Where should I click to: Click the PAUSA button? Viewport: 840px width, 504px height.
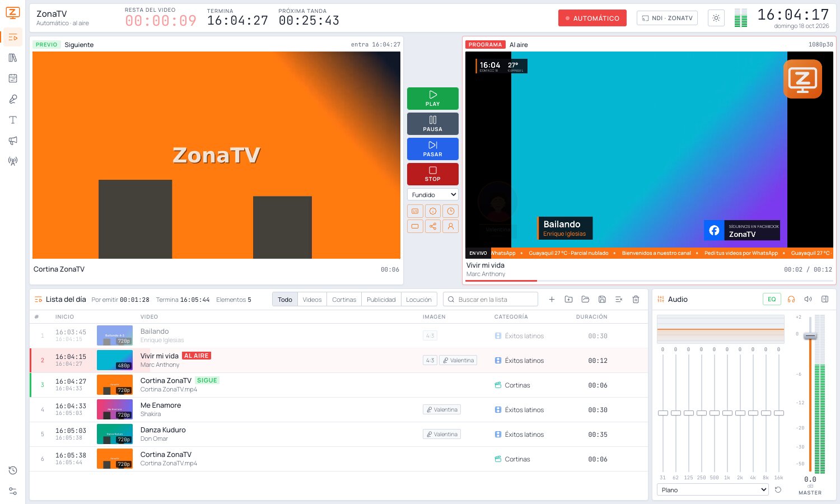[x=433, y=124]
